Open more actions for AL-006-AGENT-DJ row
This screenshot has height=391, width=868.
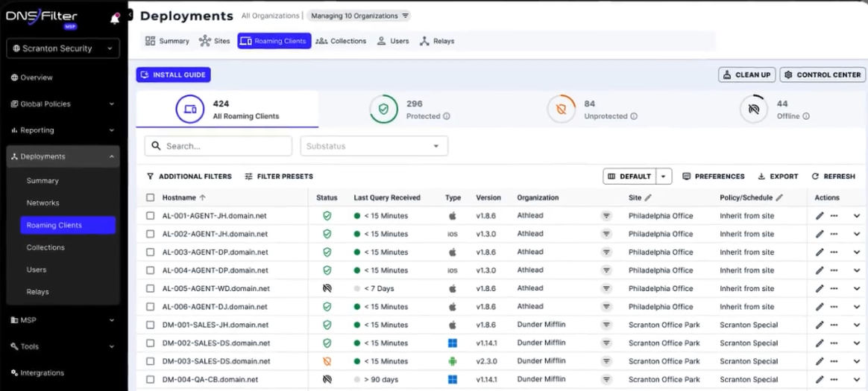pos(834,306)
